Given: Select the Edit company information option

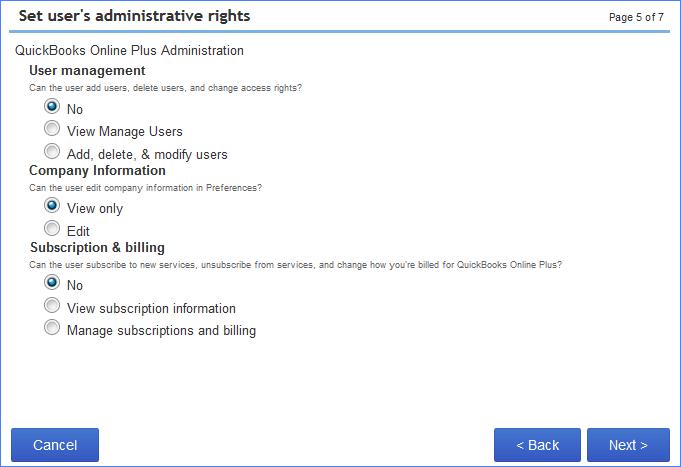Looking at the screenshot, I should click(x=52, y=228).
